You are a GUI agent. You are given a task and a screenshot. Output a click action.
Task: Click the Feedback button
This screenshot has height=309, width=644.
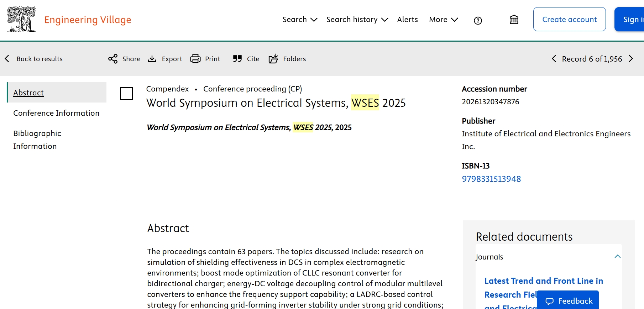(x=569, y=301)
